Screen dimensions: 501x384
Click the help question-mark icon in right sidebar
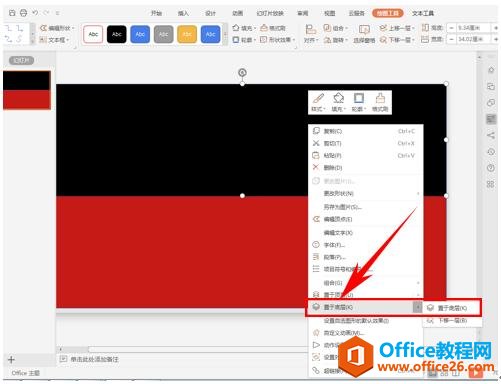pos(491,168)
